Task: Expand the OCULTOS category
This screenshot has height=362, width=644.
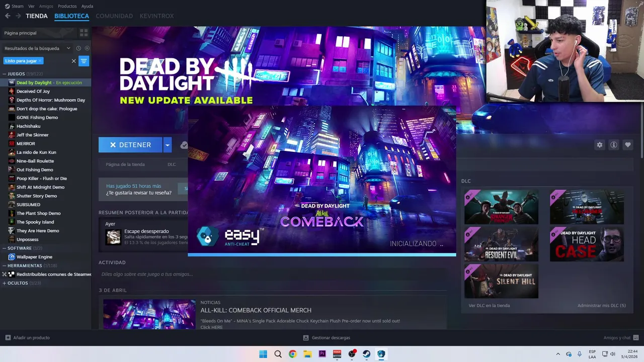Action: pos(4,283)
